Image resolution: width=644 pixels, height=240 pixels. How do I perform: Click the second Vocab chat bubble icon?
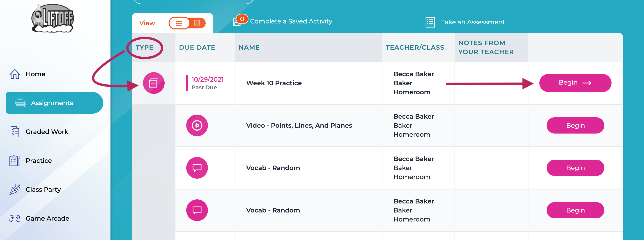point(197,210)
